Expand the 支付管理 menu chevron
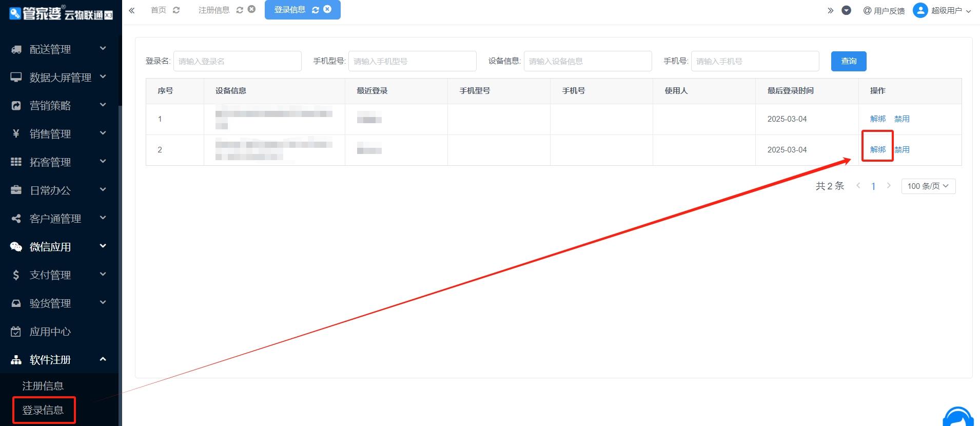980x426 pixels. pyautogui.click(x=103, y=274)
